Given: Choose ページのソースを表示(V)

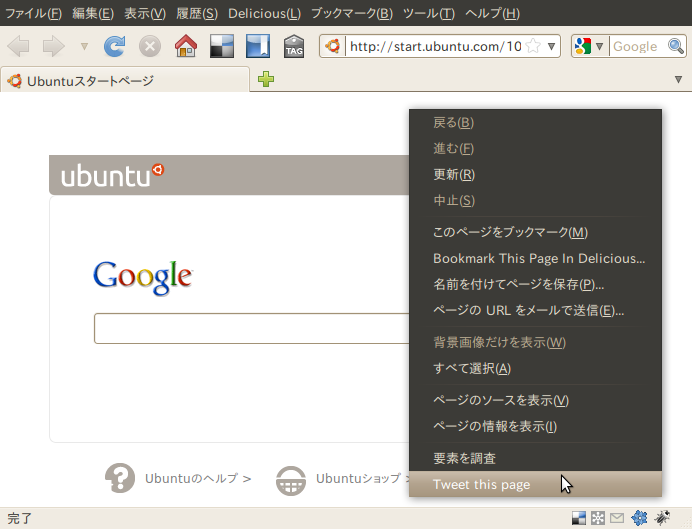Looking at the screenshot, I should pos(535,400).
